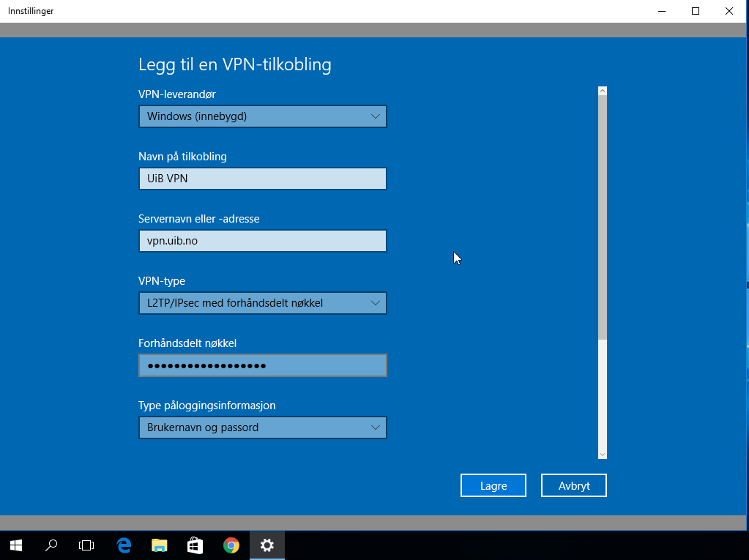Expand the Type påloggingsinformasjon dropdown
The image size is (749, 560).
point(262,428)
